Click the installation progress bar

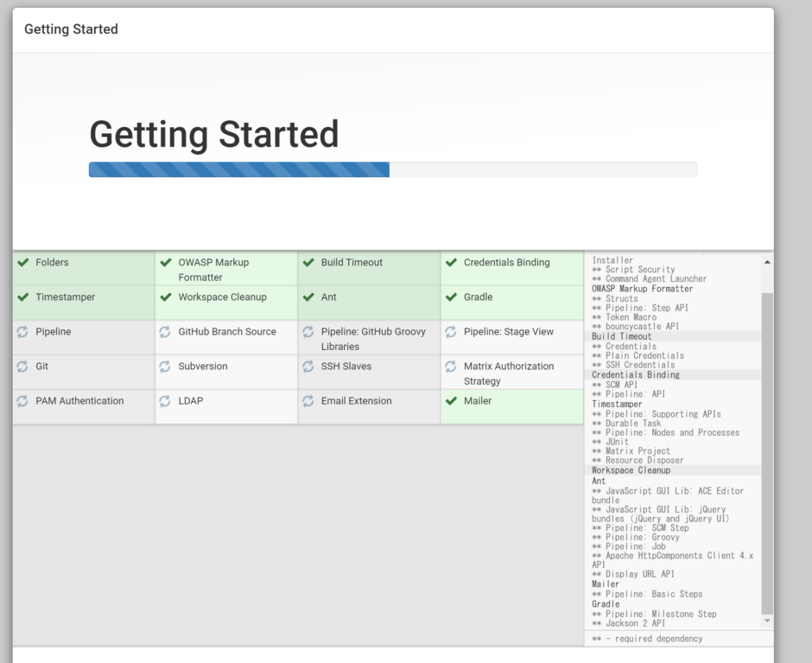pos(393,169)
